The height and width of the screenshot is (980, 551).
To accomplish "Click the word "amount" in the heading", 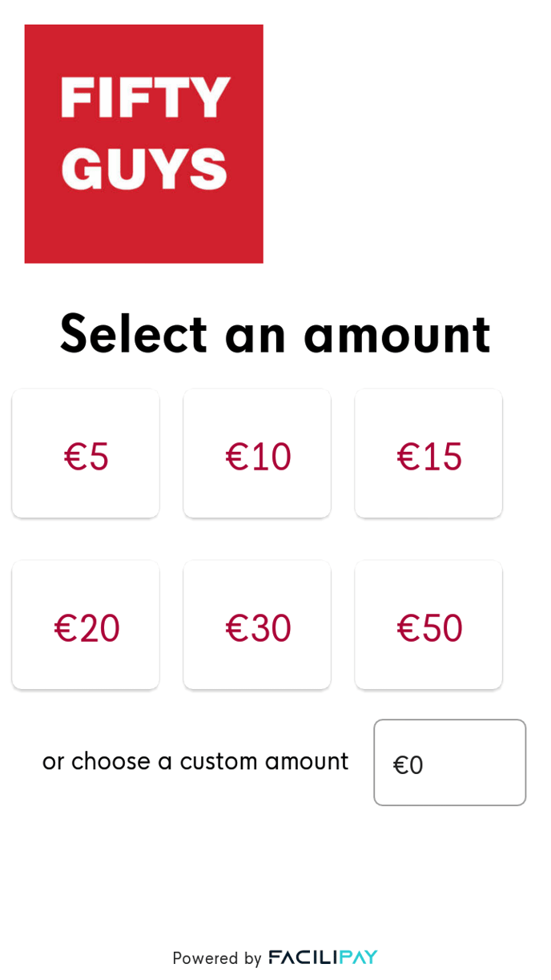I will 396,335.
